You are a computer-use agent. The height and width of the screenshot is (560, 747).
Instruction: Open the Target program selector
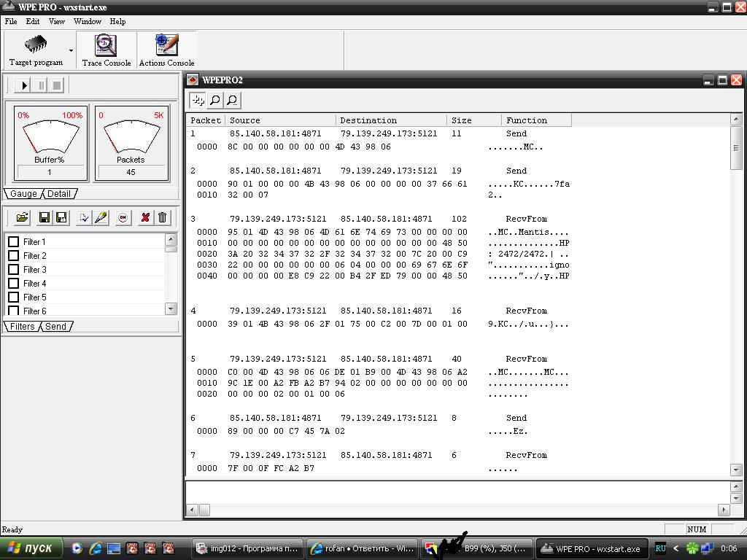point(36,50)
